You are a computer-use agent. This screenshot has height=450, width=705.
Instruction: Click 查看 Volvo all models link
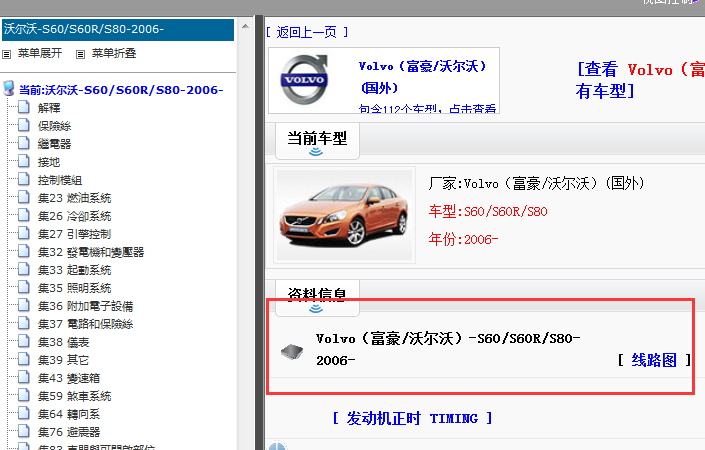click(x=640, y=80)
